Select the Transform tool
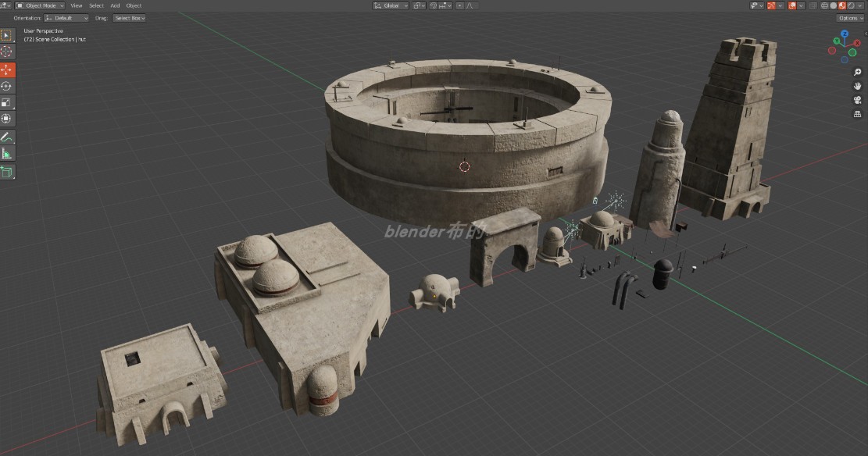This screenshot has height=456, width=868. coord(7,119)
